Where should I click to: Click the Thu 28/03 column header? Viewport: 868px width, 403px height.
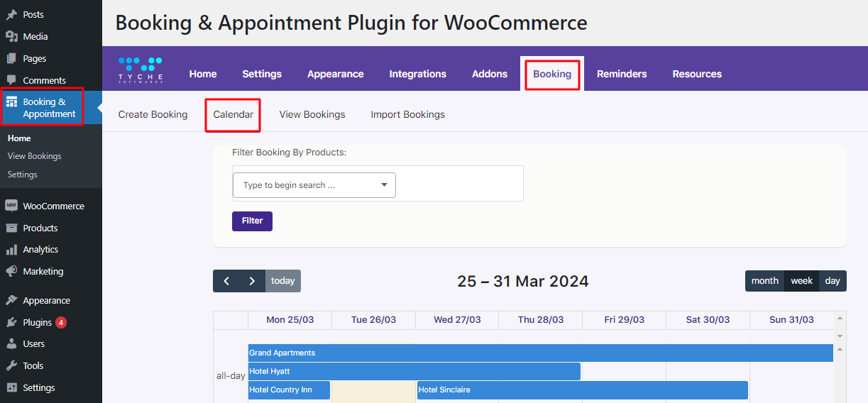(541, 320)
